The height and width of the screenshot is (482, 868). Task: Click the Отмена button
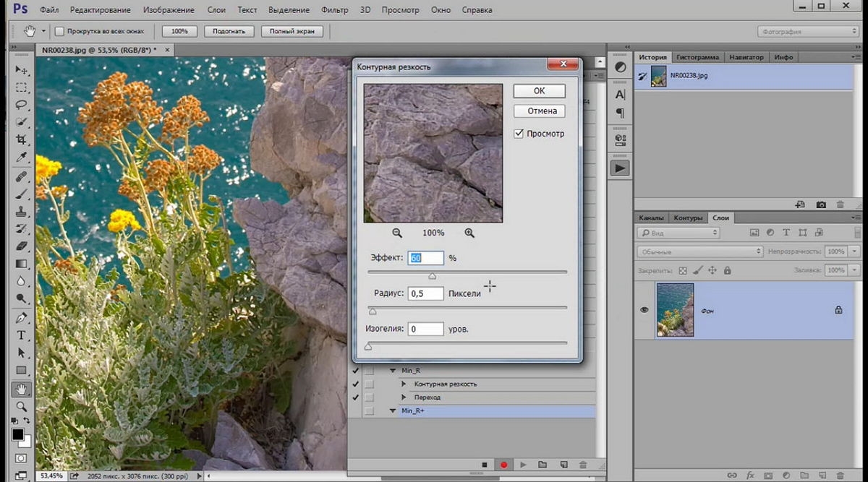(539, 111)
